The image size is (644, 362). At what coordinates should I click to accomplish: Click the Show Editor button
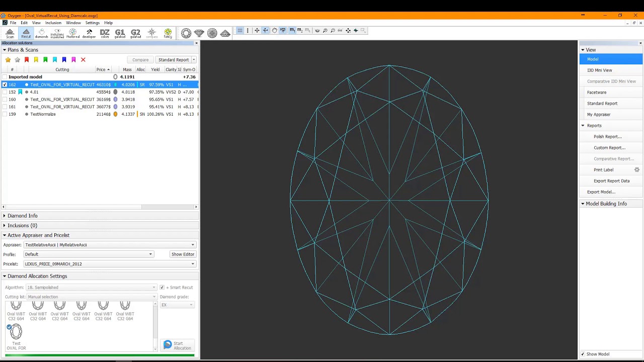(x=183, y=254)
